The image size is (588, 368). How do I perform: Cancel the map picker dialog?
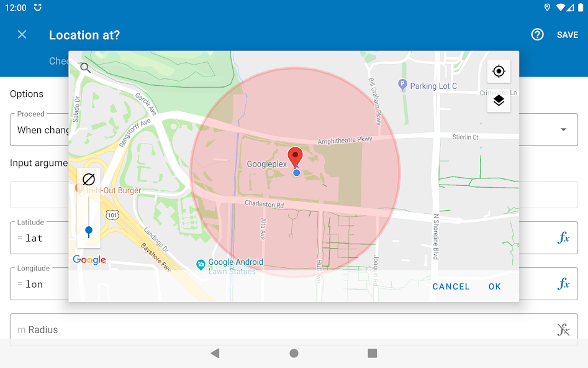tap(451, 287)
